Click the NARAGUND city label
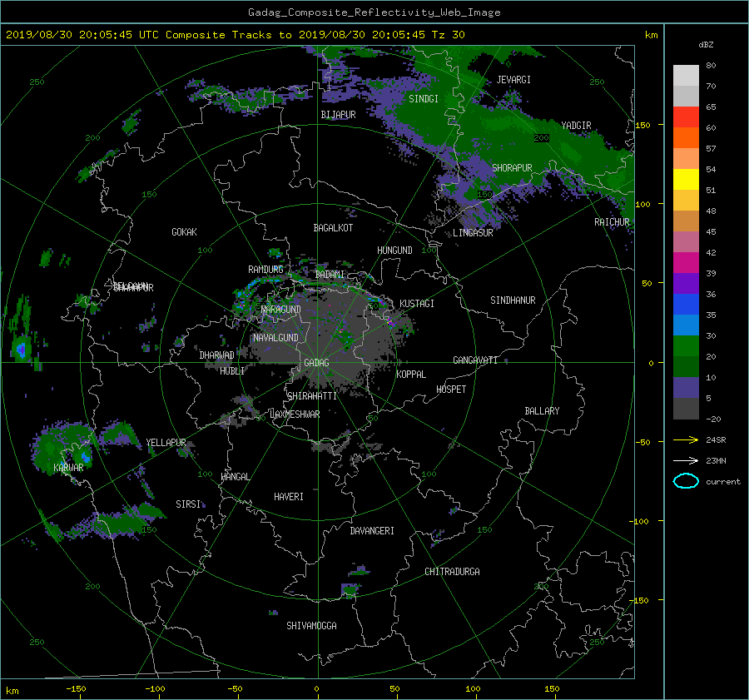Viewport: 749px width, 700px height. [281, 310]
